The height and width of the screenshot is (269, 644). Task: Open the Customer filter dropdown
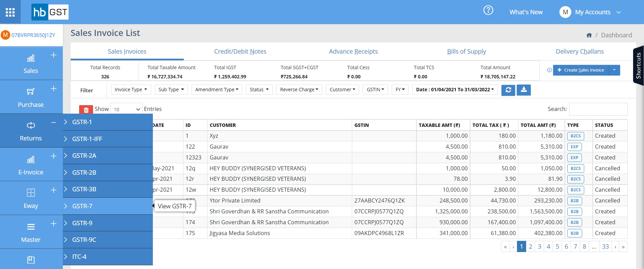pos(342,90)
